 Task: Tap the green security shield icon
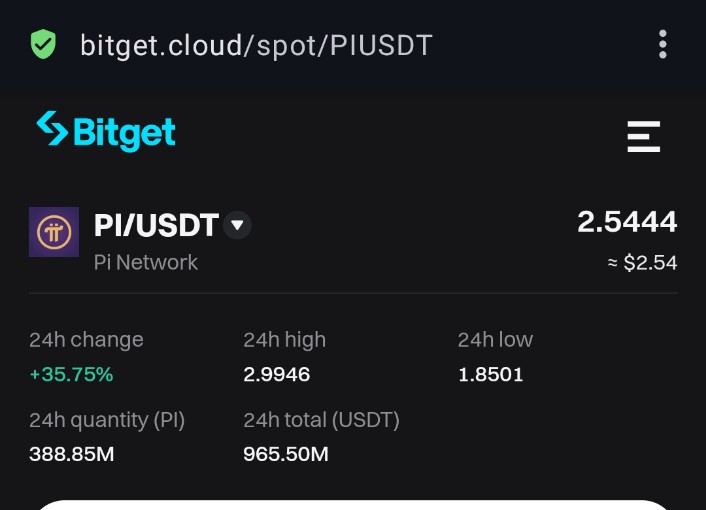pyautogui.click(x=43, y=44)
